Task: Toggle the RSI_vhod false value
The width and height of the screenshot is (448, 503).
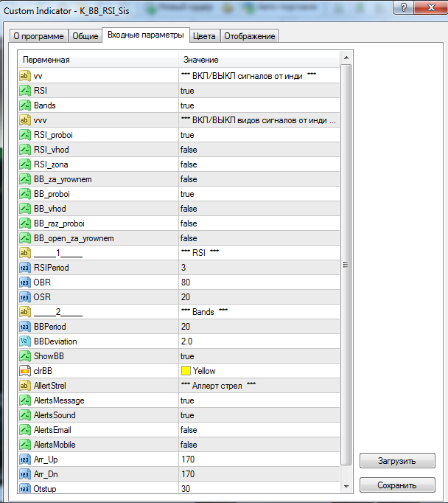Action: 258,150
